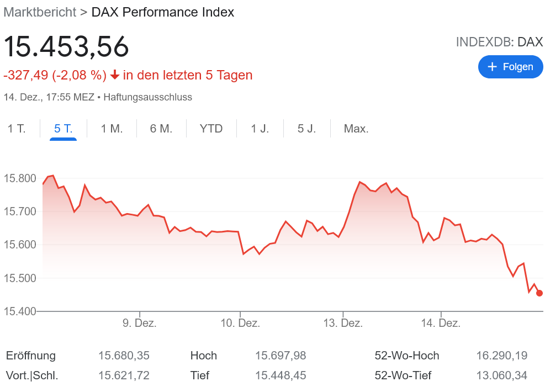This screenshot has width=545, height=392.
Task: Select the 5 T. time range tab
Action: pos(63,129)
